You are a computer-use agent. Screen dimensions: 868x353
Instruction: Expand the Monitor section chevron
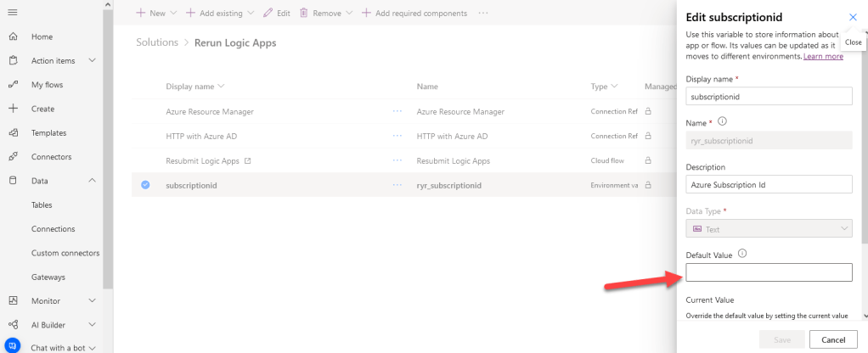[93, 300]
